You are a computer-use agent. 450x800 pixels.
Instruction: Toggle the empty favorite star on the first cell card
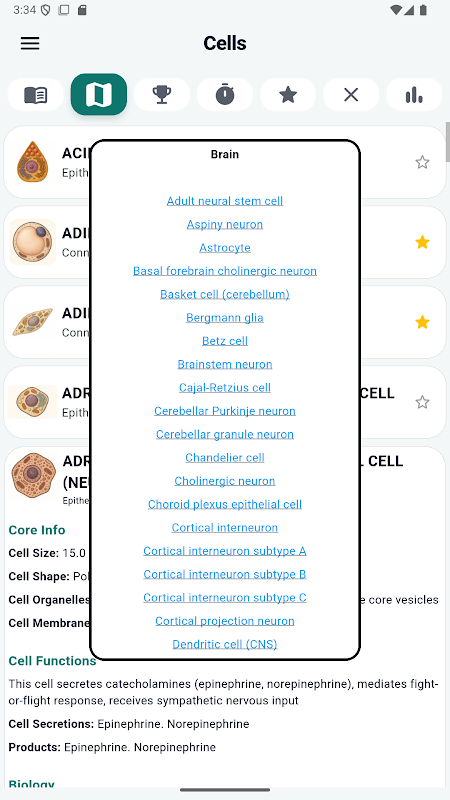(x=422, y=162)
